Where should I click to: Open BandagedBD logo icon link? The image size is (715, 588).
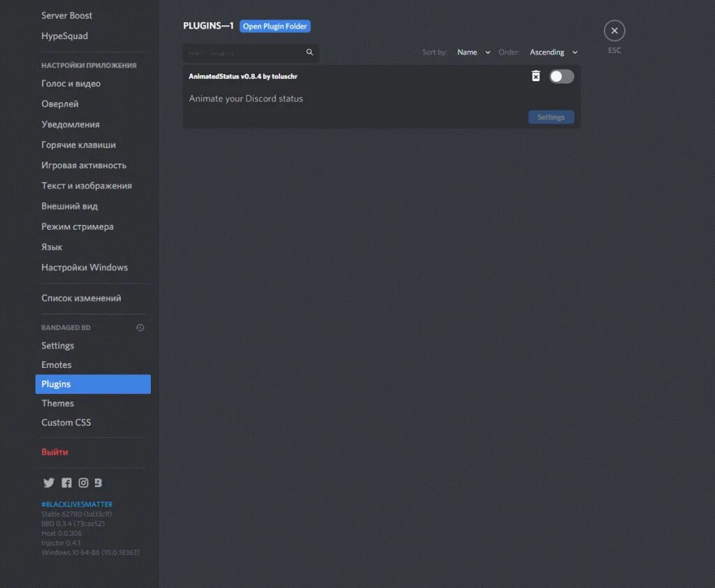coord(98,483)
